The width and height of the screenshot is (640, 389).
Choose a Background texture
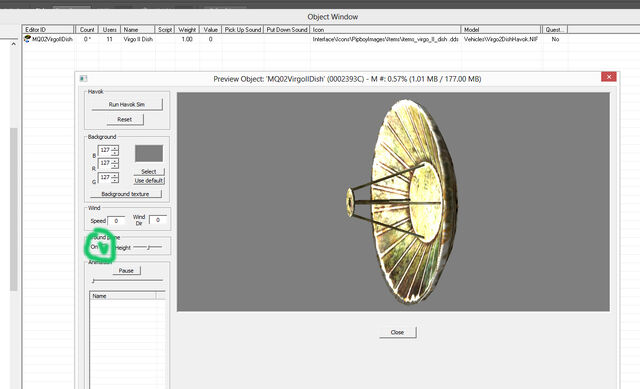[126, 194]
